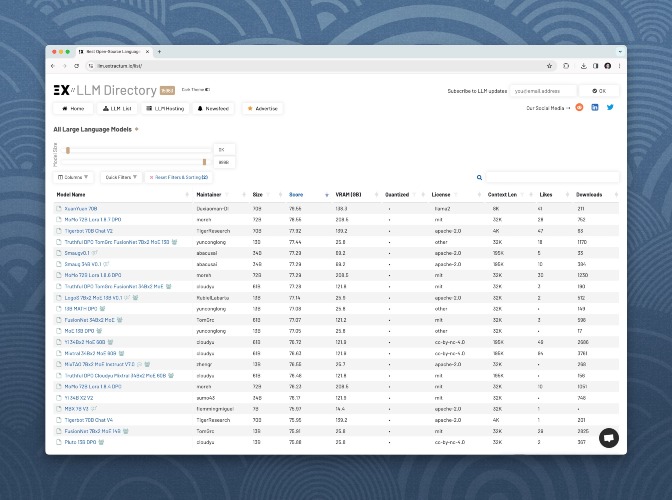The height and width of the screenshot is (500, 672).
Task: Toggle the Dark Theme switch
Action: [x=196, y=90]
